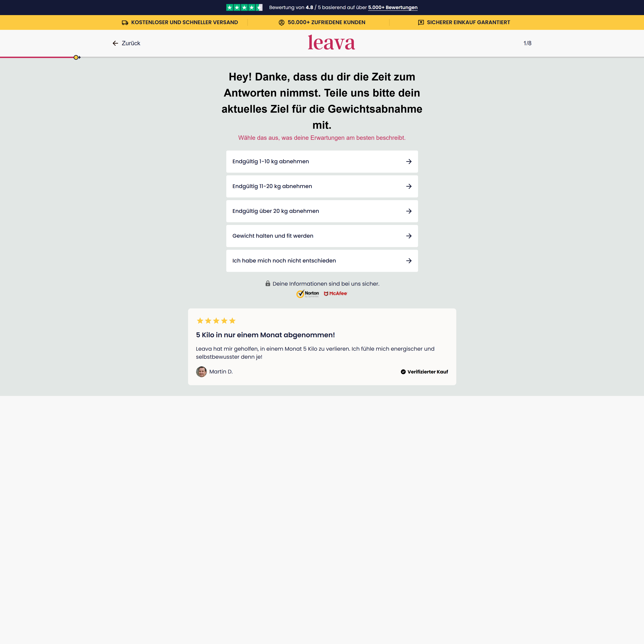This screenshot has width=644, height=644.
Task: Click the progress bar handle marker
Action: tap(76, 57)
